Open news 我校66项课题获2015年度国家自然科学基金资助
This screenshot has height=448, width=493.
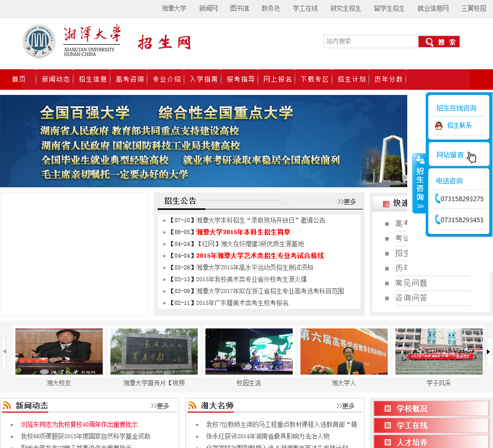(x=86, y=436)
